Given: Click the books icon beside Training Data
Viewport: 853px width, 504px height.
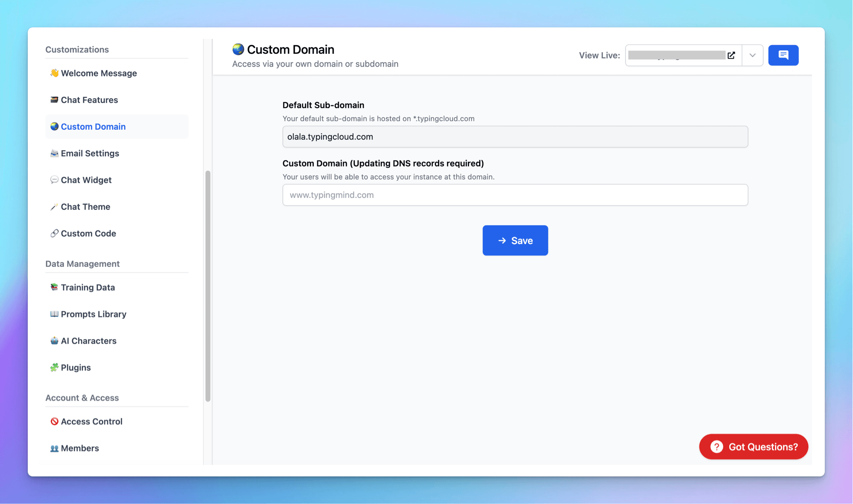Looking at the screenshot, I should point(54,287).
